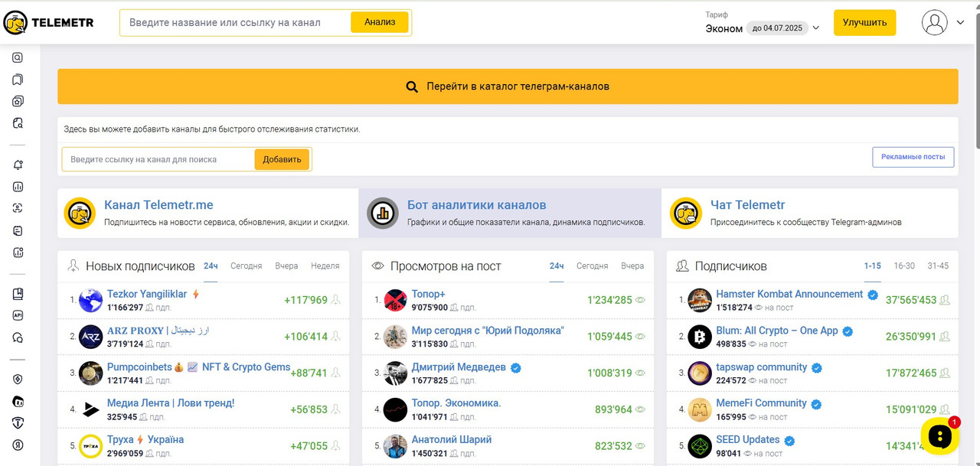
Task: Click the ARZ PROXY channel avatar
Action: (90, 337)
